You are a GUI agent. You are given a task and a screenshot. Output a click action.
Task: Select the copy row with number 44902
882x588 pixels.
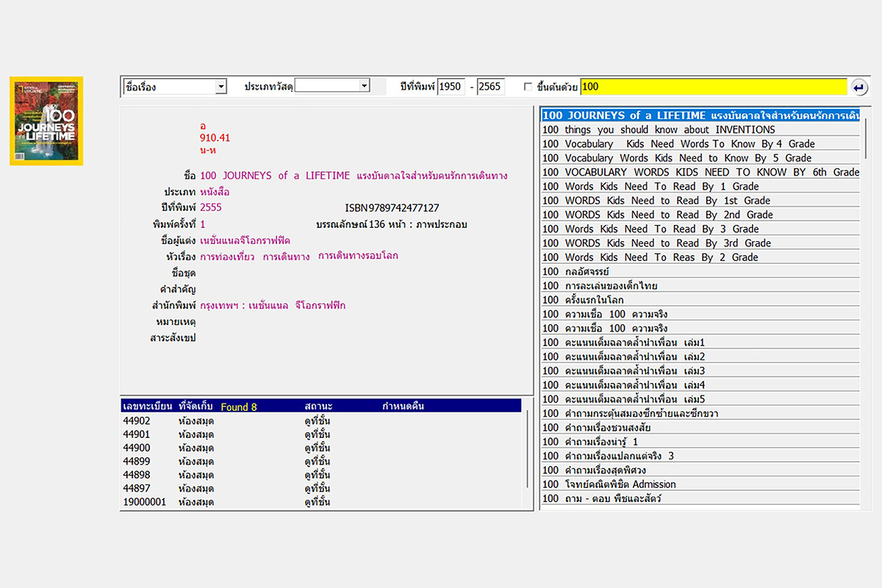point(137,421)
